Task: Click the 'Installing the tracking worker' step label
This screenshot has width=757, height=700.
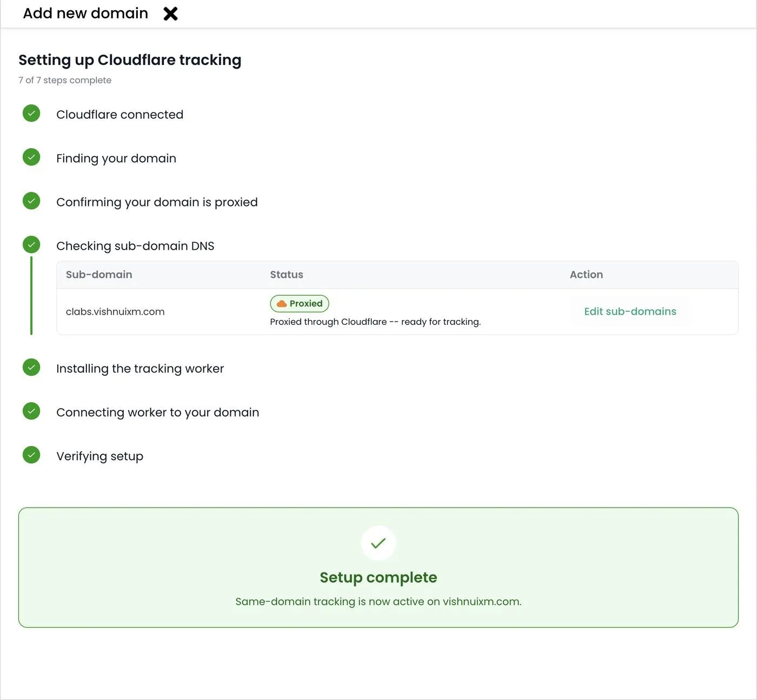Action: click(x=140, y=369)
